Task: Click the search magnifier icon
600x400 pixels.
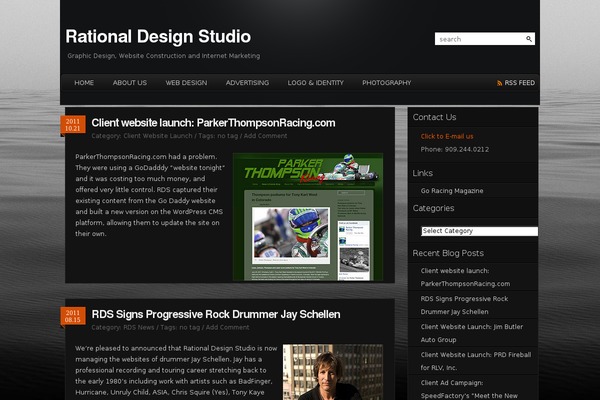Action: click(x=529, y=39)
